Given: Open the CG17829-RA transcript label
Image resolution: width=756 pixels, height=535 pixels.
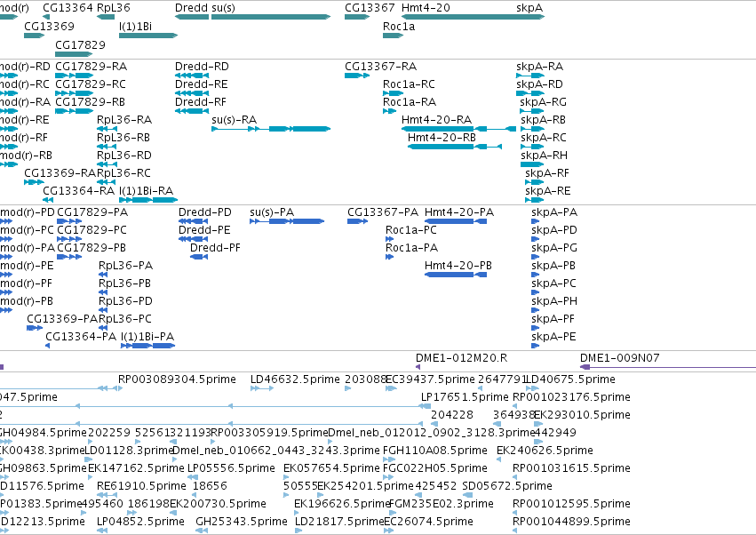Looking at the screenshot, I should [92, 67].
